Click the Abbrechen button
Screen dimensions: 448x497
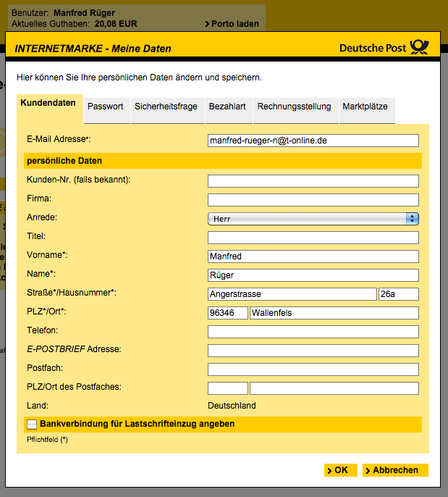395,470
